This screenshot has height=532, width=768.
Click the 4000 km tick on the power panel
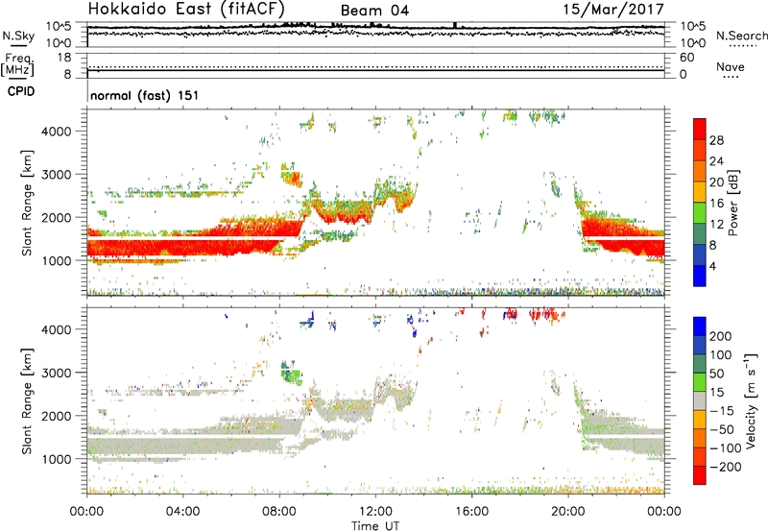57,132
